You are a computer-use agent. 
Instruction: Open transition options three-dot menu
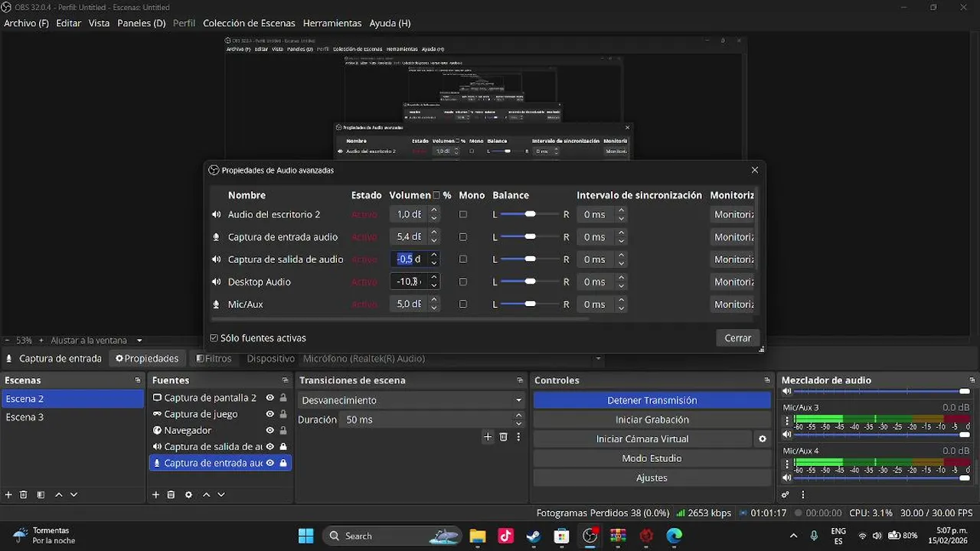[518, 437]
